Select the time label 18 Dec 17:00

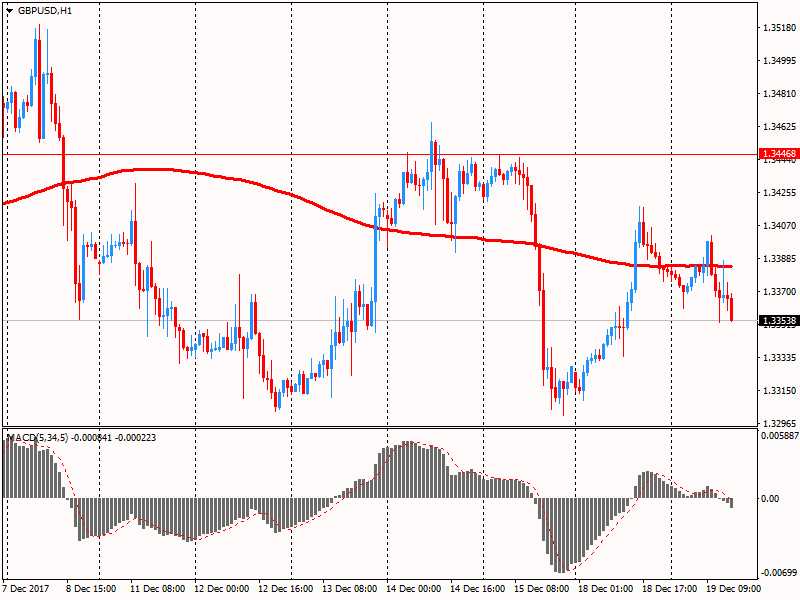pyautogui.click(x=670, y=588)
